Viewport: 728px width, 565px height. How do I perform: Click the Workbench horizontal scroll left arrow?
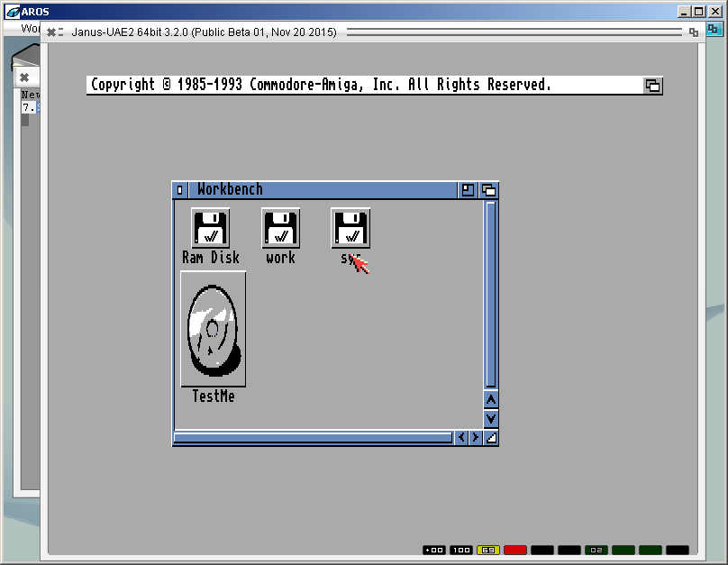[461, 437]
